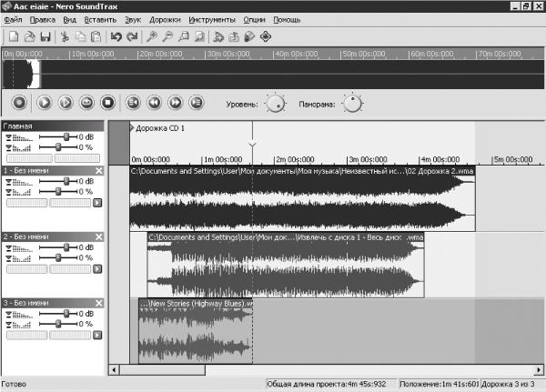This screenshot has height=392, width=546.
Task: Click the horizontal scrollbar right arrow
Action: click(539, 370)
